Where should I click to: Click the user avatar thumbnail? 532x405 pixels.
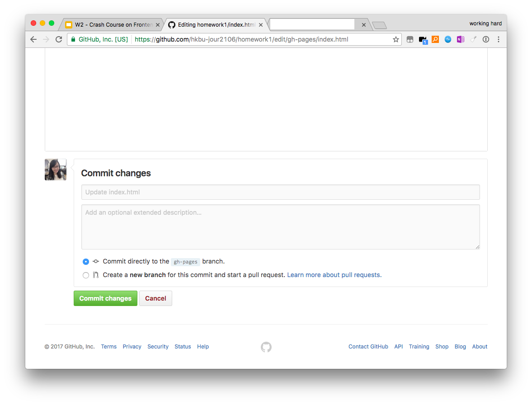coord(56,170)
